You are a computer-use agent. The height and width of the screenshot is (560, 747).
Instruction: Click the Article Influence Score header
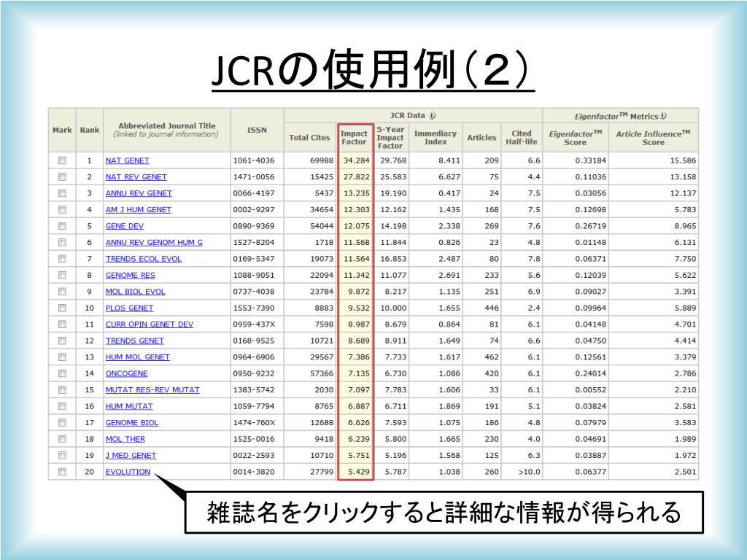click(x=653, y=138)
